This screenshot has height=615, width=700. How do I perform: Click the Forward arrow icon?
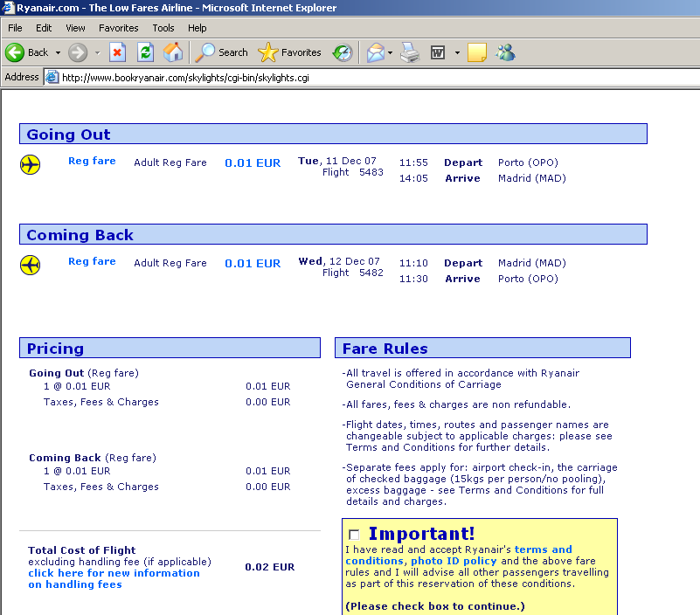(x=78, y=52)
